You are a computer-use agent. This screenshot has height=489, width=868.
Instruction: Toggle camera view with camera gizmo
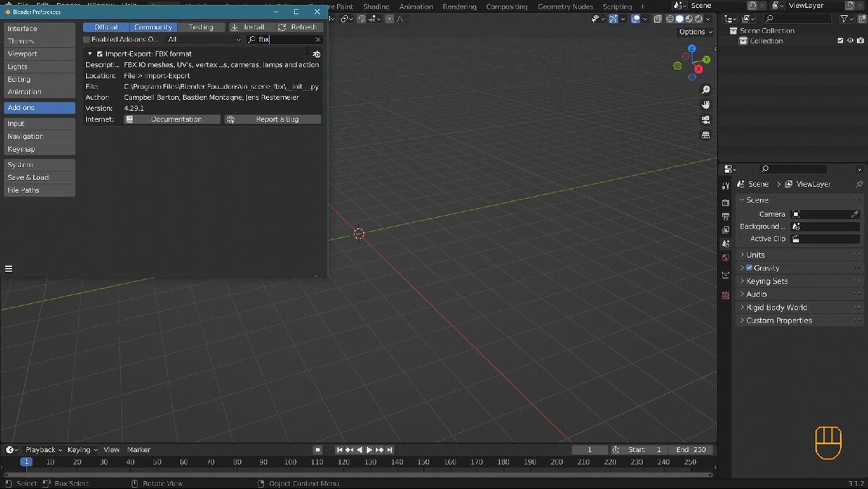point(706,120)
